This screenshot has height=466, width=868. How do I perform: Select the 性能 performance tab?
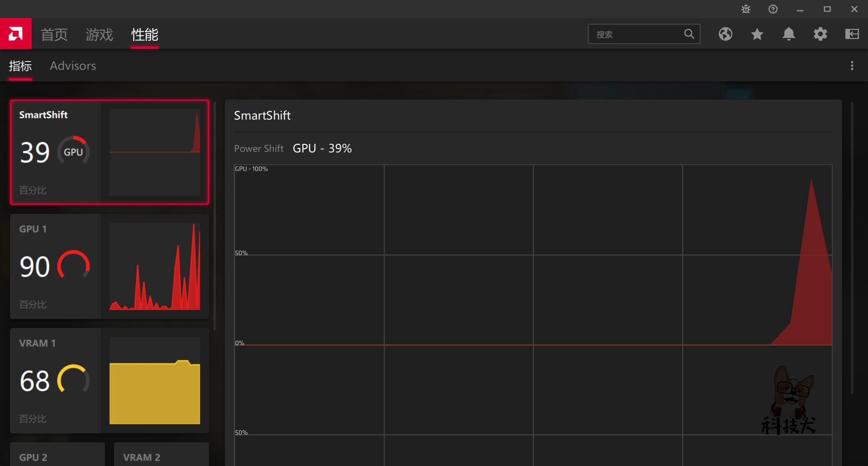pyautogui.click(x=145, y=34)
